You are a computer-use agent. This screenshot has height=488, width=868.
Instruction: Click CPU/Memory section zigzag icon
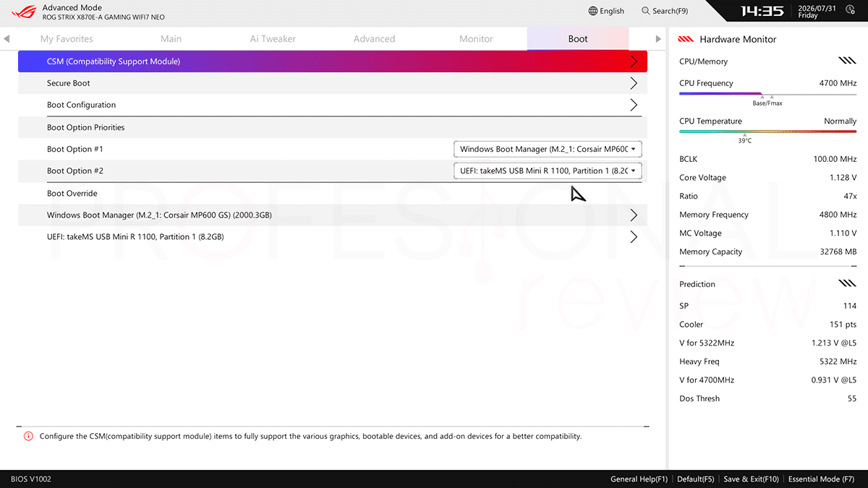[847, 61]
